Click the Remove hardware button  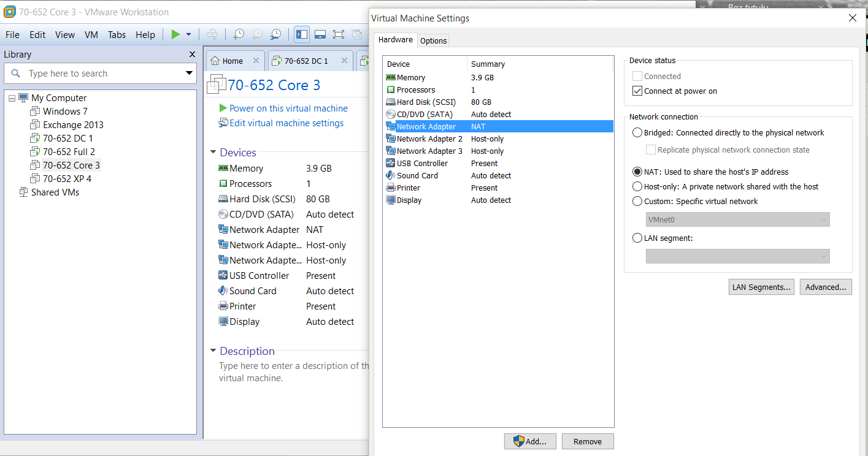(588, 441)
